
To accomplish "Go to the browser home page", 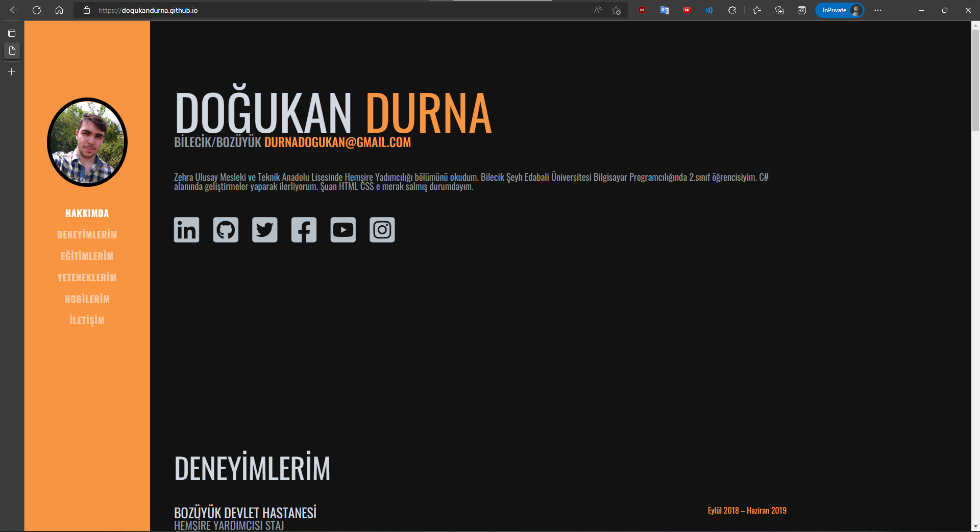I will (59, 10).
